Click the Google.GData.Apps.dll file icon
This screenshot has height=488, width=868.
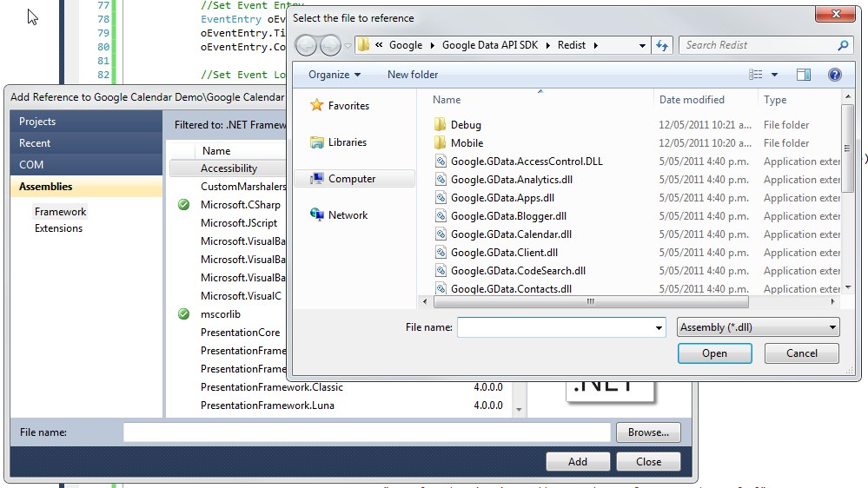[x=441, y=197]
